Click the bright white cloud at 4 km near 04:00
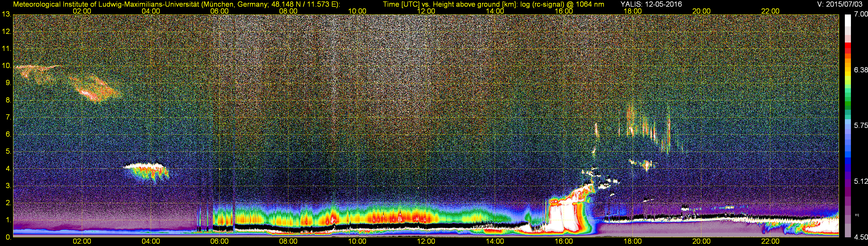Image resolution: width=868 pixels, height=246 pixels. (144, 166)
